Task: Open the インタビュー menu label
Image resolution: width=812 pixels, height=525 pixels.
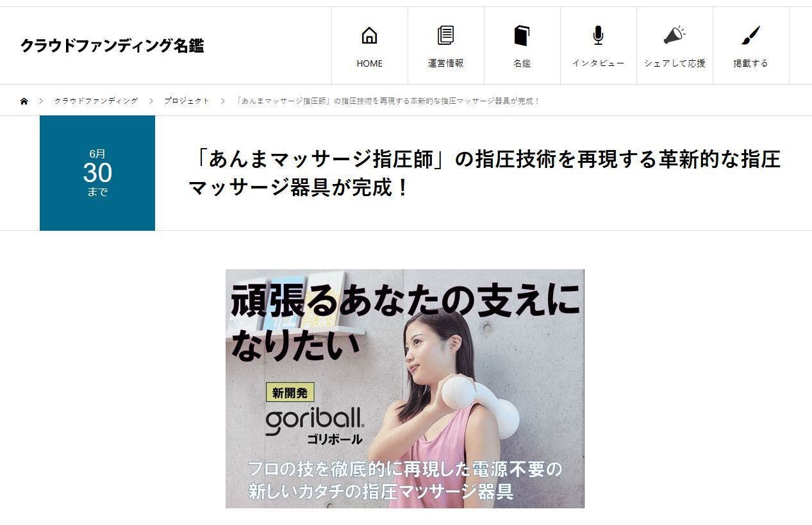Action: 598,63
